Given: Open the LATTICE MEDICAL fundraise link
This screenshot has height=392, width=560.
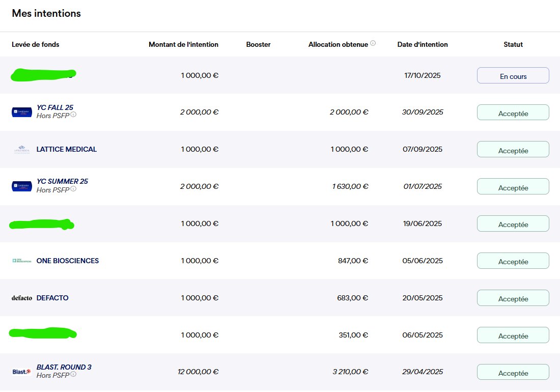Looking at the screenshot, I should [x=66, y=149].
